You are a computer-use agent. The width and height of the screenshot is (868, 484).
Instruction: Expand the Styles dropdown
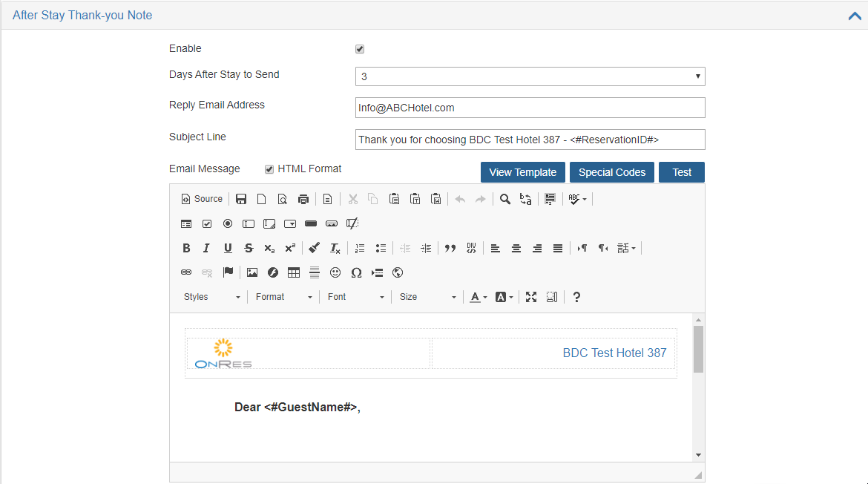[211, 297]
